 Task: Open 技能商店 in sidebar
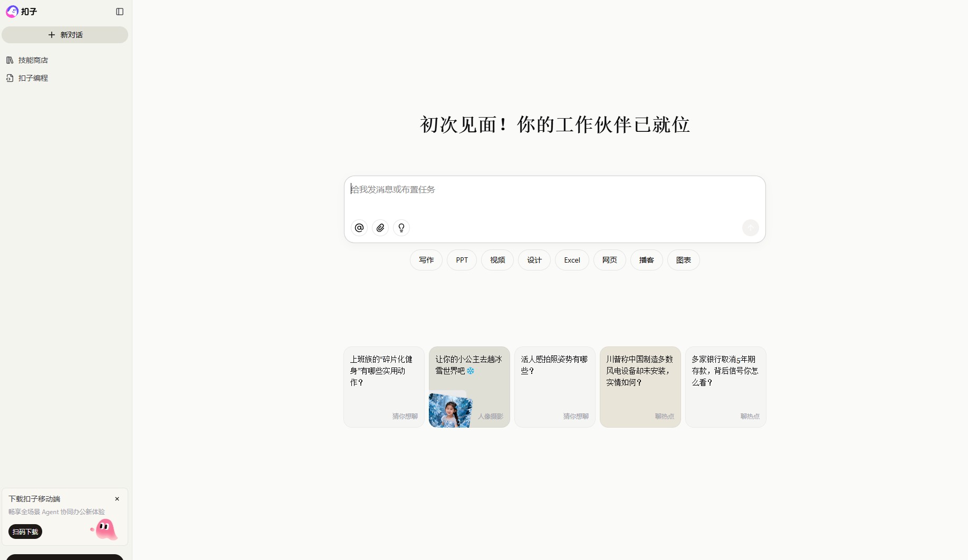click(x=33, y=60)
